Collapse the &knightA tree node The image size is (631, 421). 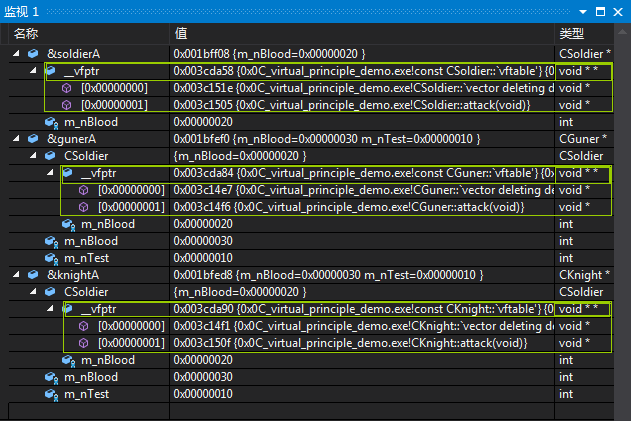(16, 274)
